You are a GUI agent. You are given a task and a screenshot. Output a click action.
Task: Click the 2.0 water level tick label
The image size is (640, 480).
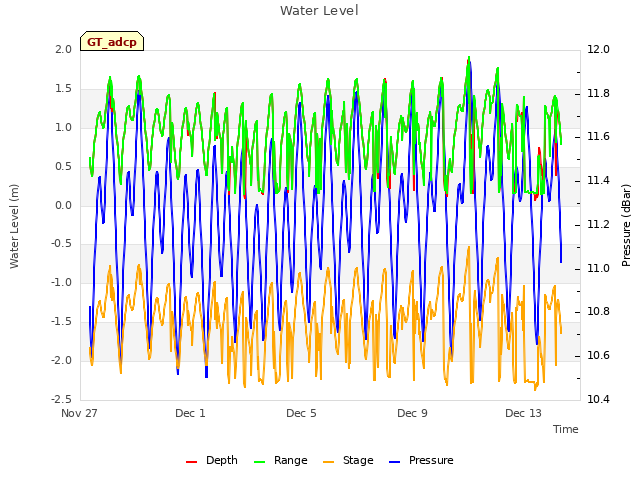(x=64, y=49)
